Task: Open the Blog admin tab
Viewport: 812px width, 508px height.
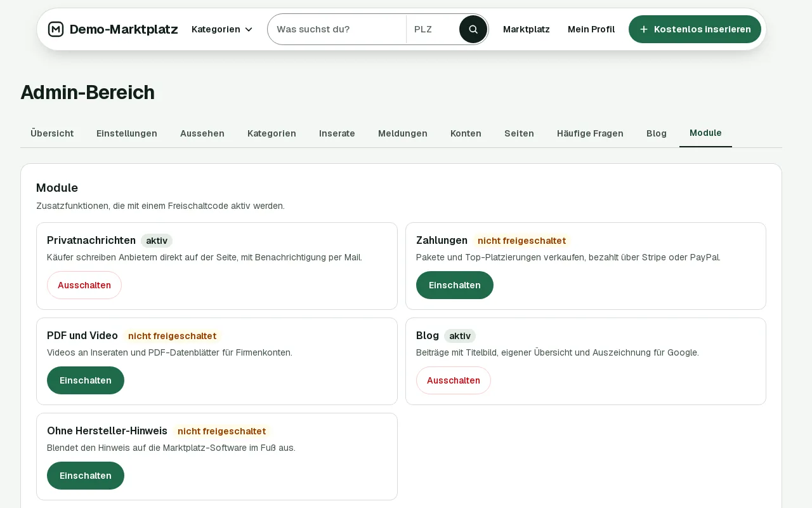Action: 657,133
